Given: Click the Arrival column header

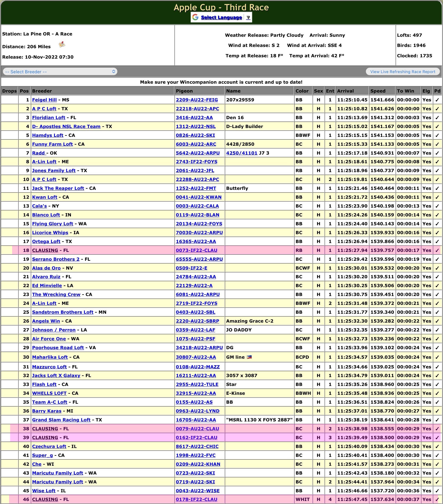Looking at the screenshot, I should [345, 91].
